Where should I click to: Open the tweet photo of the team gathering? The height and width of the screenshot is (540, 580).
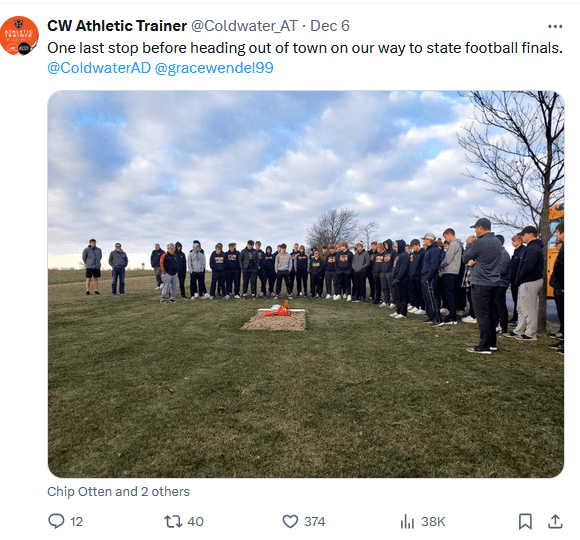(x=306, y=284)
